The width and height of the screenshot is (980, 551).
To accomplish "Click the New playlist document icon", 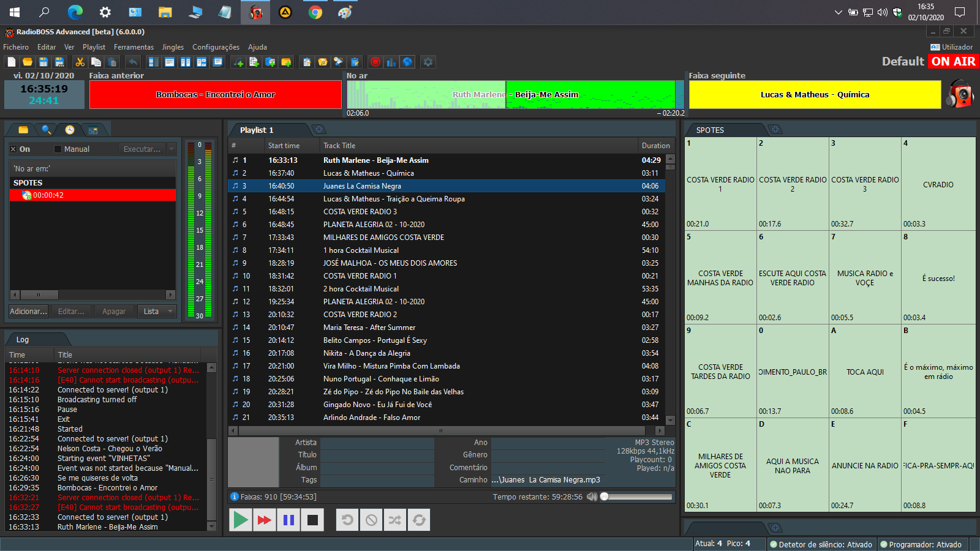I will pyautogui.click(x=11, y=62).
